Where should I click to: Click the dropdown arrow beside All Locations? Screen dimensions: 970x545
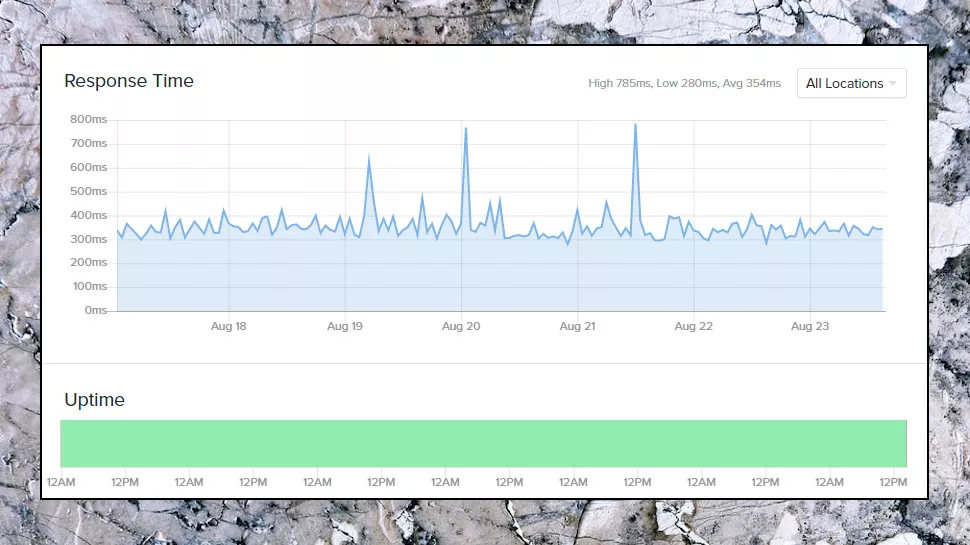pos(892,84)
